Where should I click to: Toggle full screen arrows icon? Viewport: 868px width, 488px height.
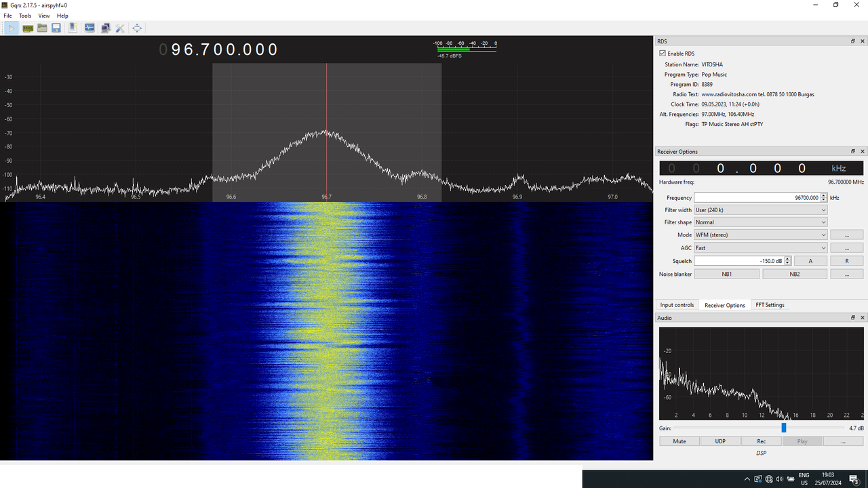click(x=137, y=28)
